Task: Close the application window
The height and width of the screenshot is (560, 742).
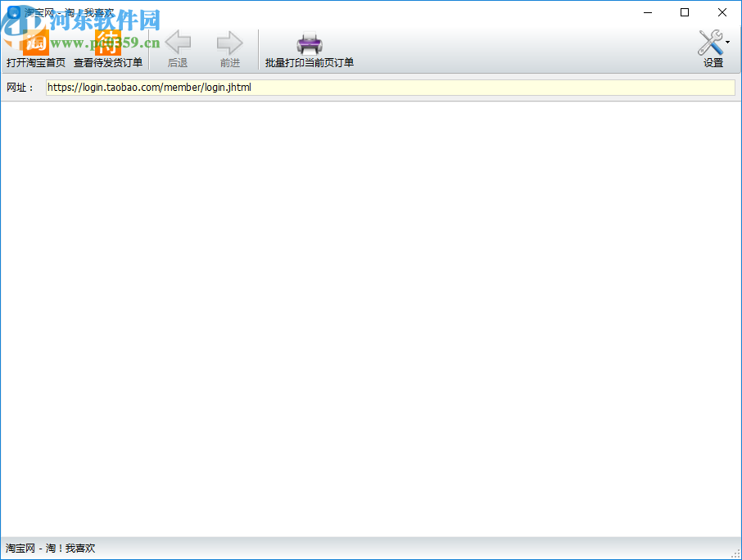Action: pyautogui.click(x=722, y=13)
